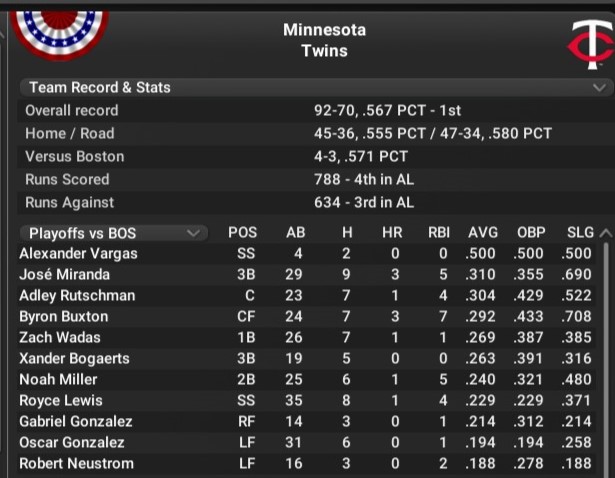Sort by the AVG column header
The image size is (615, 478).
pos(482,233)
